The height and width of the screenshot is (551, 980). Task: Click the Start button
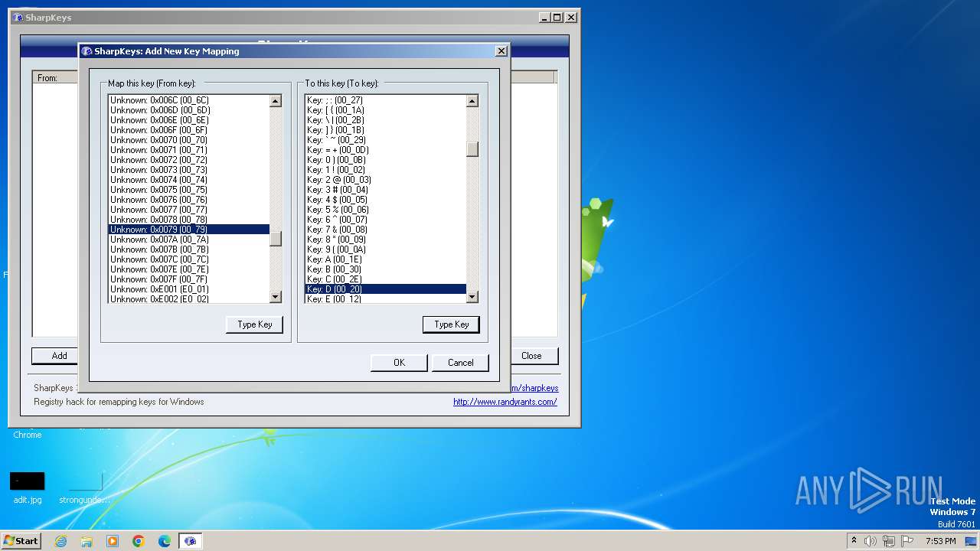point(21,541)
